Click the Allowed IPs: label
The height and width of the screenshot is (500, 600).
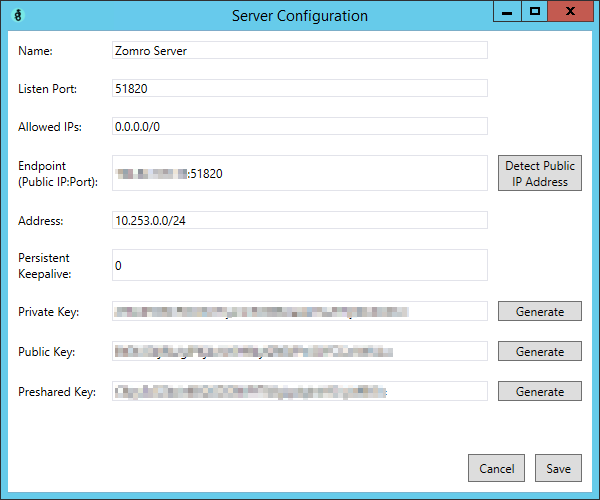pos(50,127)
